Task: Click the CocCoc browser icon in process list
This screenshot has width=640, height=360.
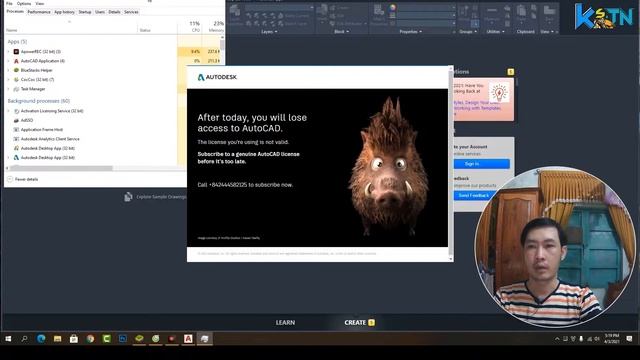Action: click(16, 80)
